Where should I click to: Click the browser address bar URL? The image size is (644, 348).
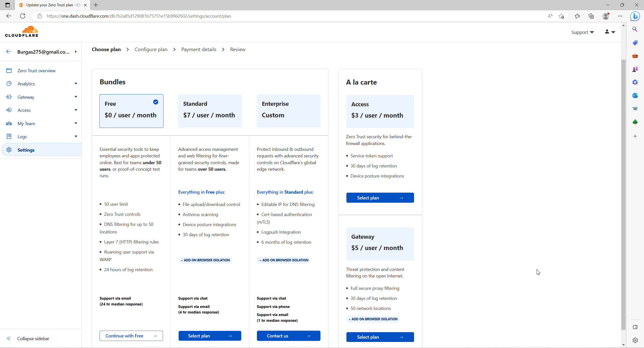click(x=139, y=16)
